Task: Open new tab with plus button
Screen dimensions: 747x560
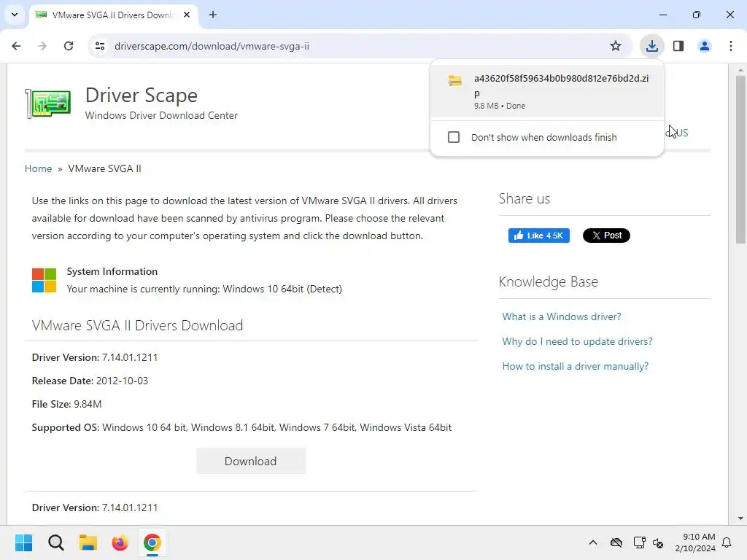Action: coord(213,15)
